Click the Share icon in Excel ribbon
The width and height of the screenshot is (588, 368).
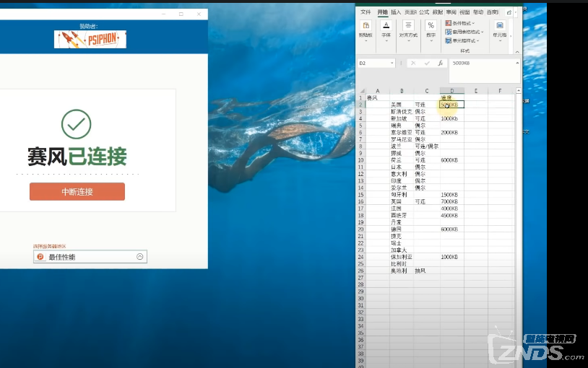509,12
